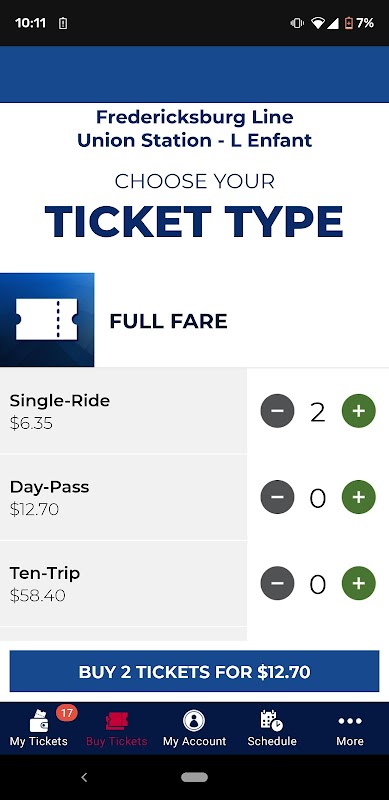Image resolution: width=389 pixels, height=800 pixels.
Task: Increase Single-Ride ticket quantity with plus
Action: [358, 411]
